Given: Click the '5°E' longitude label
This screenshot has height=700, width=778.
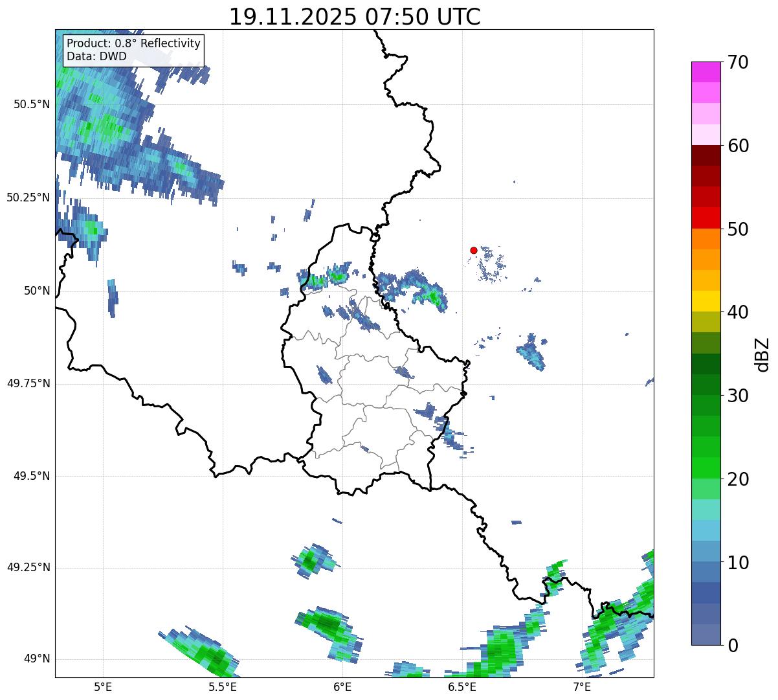Looking at the screenshot, I should [103, 686].
